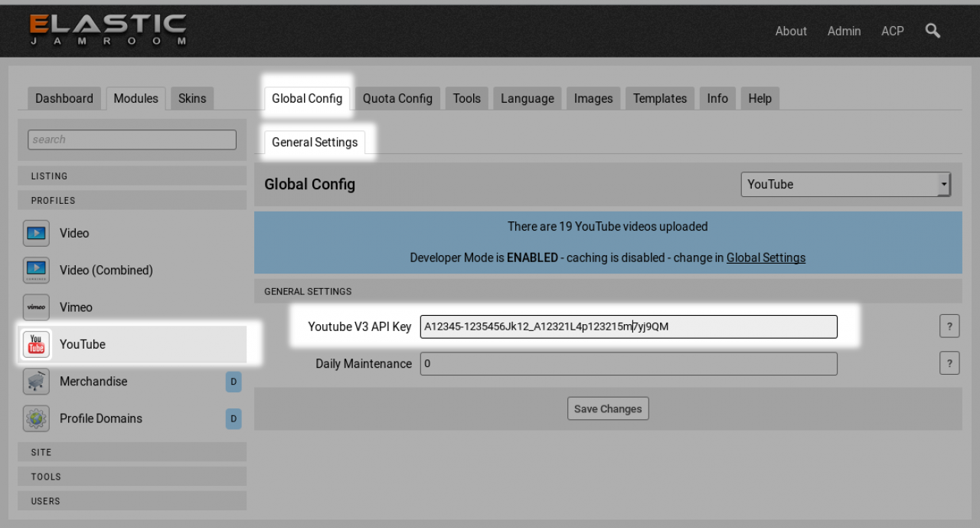Open the Skins tab
Screen dimensions: 980x528
pyautogui.click(x=192, y=98)
